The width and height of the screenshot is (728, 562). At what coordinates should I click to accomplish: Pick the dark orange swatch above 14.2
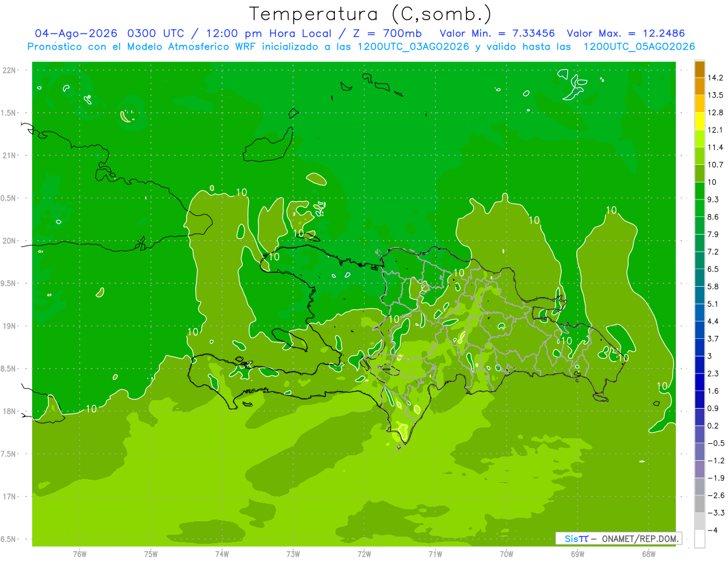(699, 69)
